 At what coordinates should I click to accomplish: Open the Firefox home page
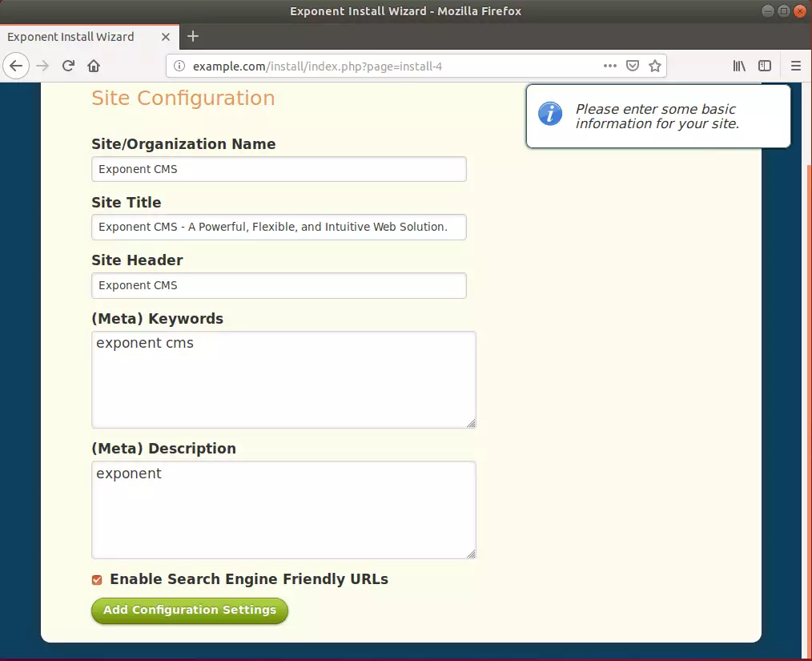pyautogui.click(x=94, y=66)
